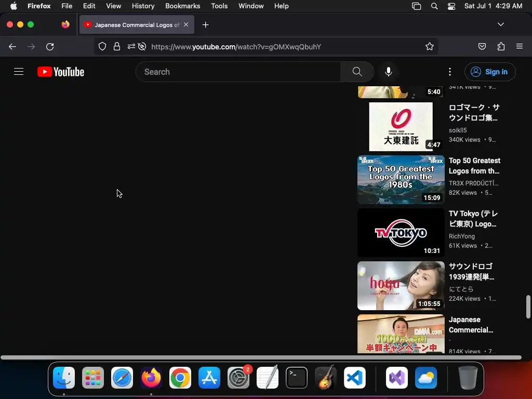Image resolution: width=532 pixels, height=399 pixels.
Task: Open the Top 50 Greatest Logos 1980s thumbnail
Action: tap(401, 179)
